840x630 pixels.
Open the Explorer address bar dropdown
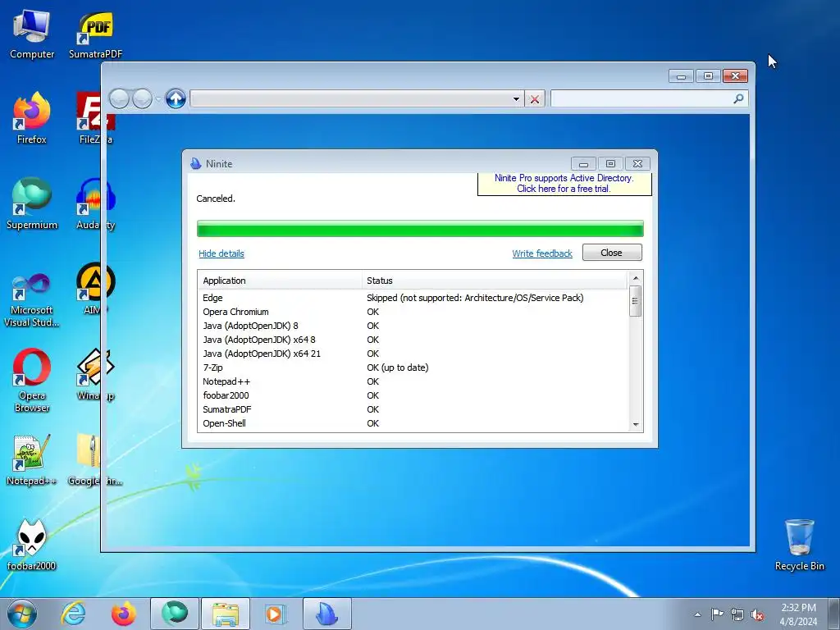pyautogui.click(x=516, y=98)
